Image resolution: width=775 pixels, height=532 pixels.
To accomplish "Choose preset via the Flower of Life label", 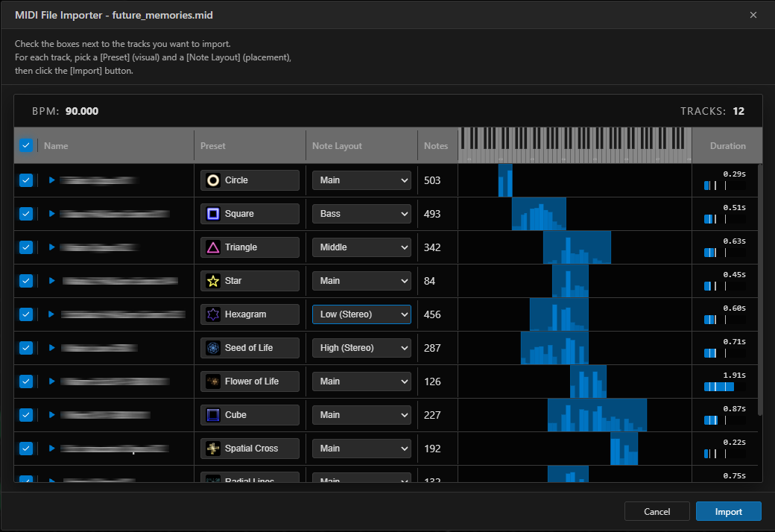I will (x=252, y=381).
